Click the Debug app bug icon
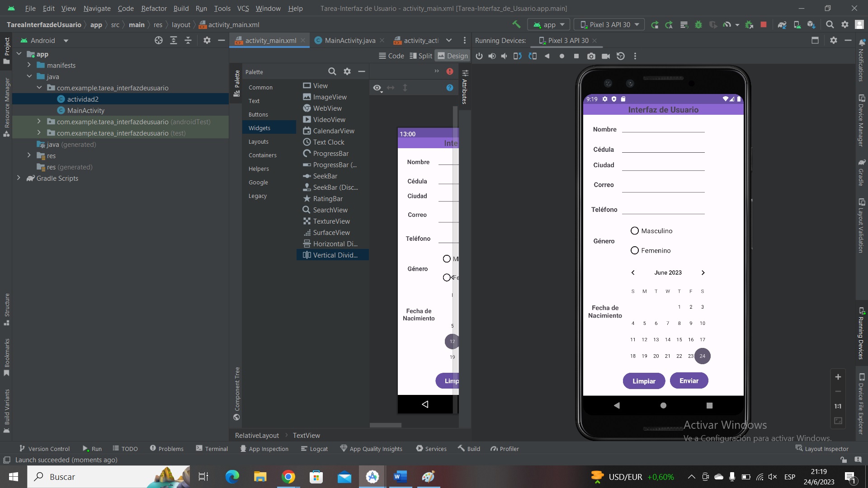This screenshot has height=488, width=868. pos(698,24)
